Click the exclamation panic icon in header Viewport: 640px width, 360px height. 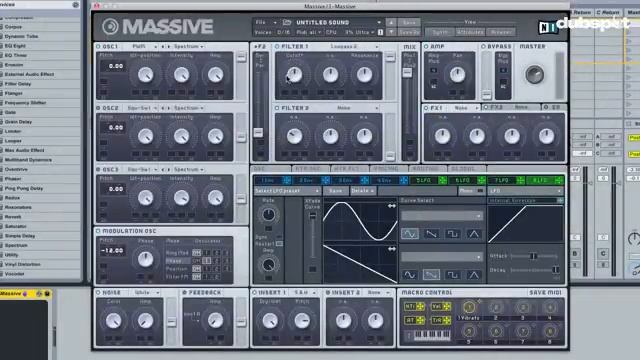(380, 32)
